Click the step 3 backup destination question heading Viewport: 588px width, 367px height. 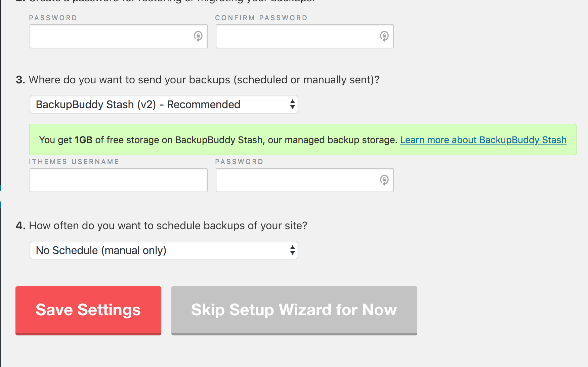coord(198,80)
